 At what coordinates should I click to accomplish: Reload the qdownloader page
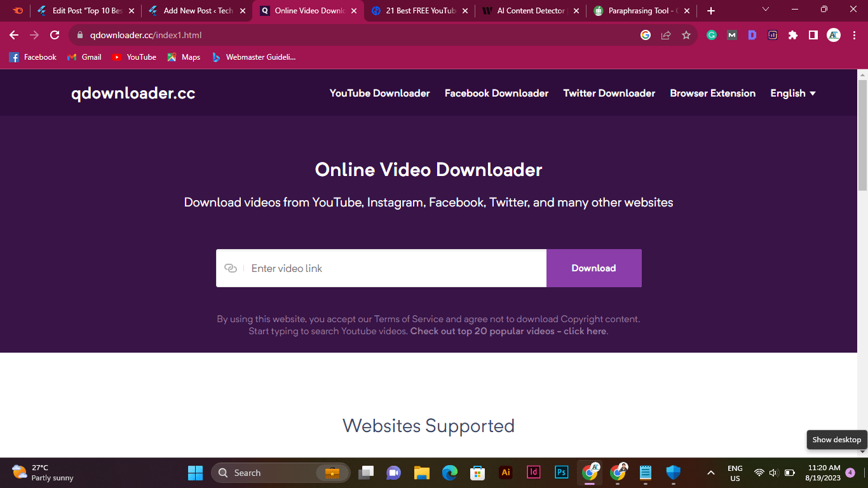pyautogui.click(x=55, y=36)
